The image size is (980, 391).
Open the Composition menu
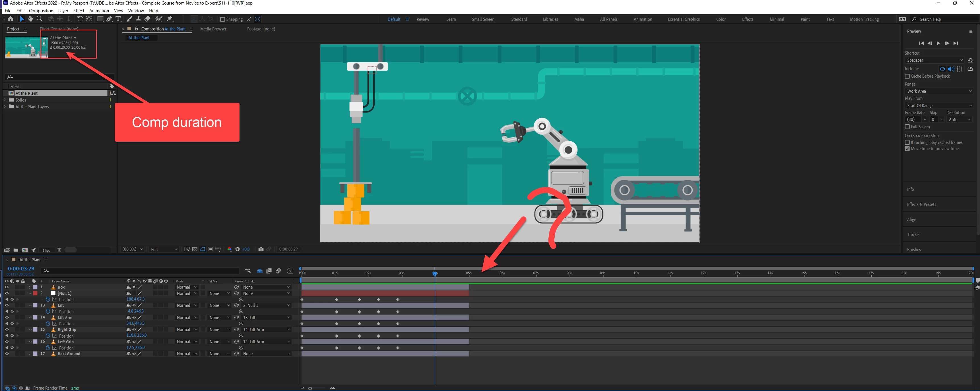pyautogui.click(x=41, y=11)
